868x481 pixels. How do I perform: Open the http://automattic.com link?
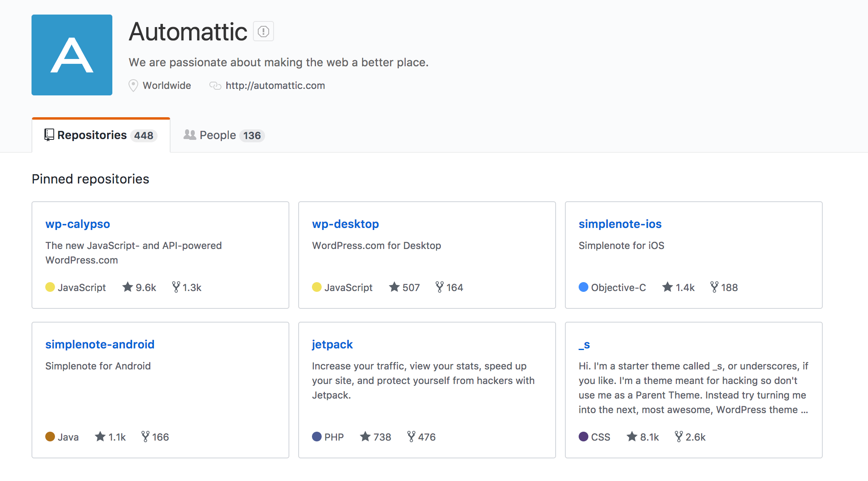tap(275, 85)
